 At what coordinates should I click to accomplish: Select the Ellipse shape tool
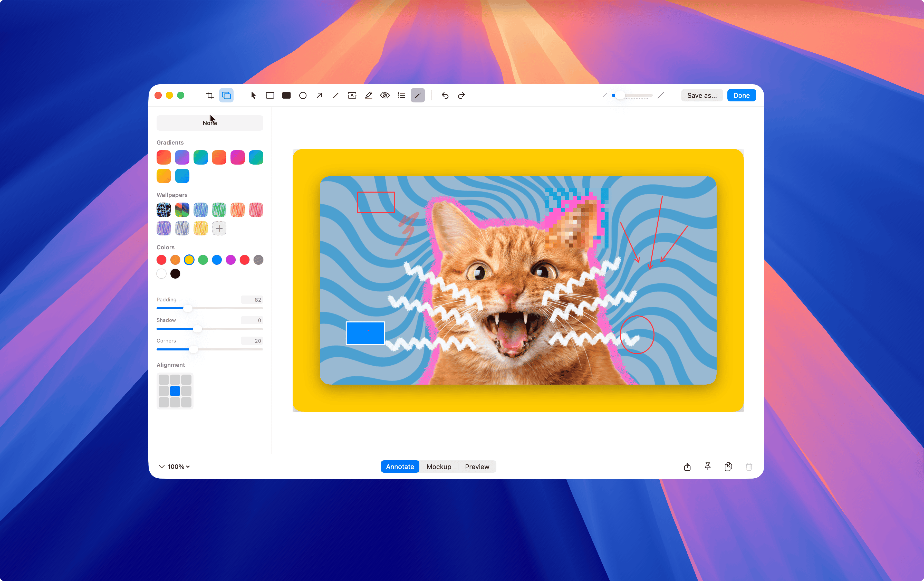pos(303,95)
